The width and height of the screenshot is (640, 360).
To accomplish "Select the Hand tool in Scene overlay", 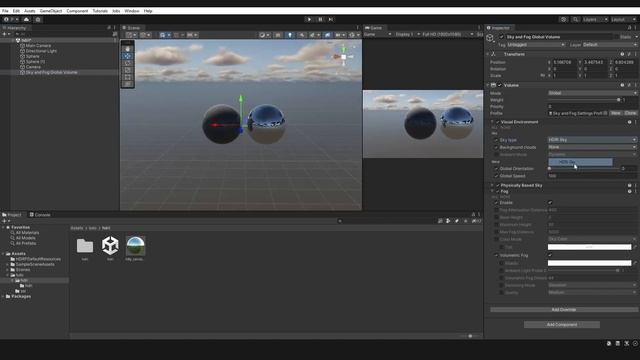I will [127, 49].
